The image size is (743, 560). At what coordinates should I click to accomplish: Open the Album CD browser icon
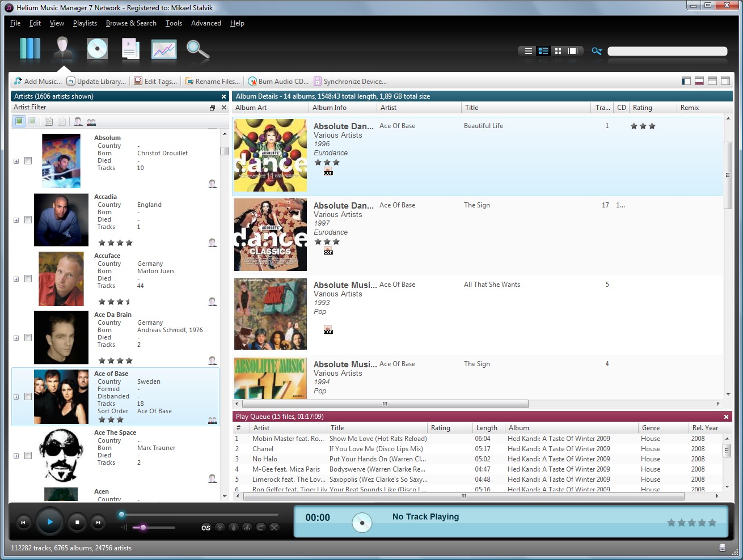click(97, 49)
